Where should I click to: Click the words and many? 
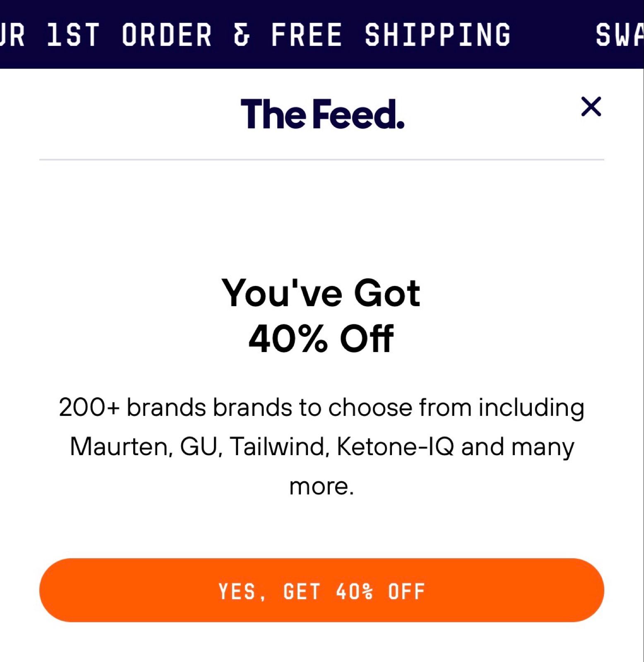[x=517, y=447]
